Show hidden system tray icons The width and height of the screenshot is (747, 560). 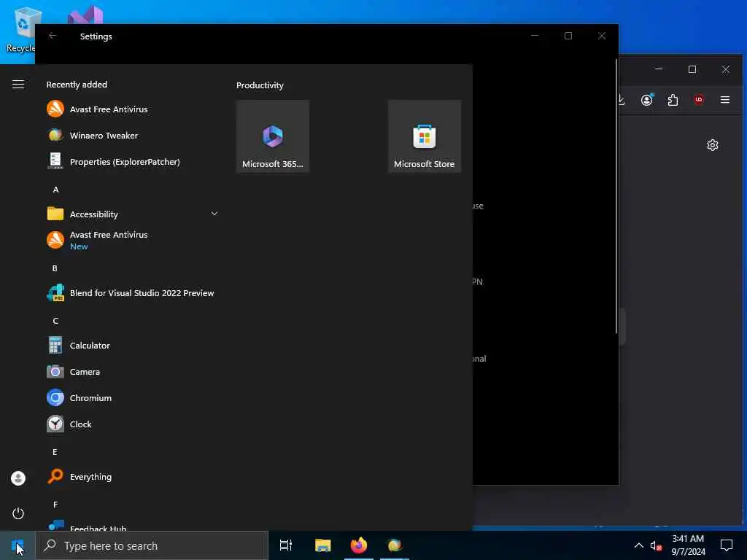point(638,545)
